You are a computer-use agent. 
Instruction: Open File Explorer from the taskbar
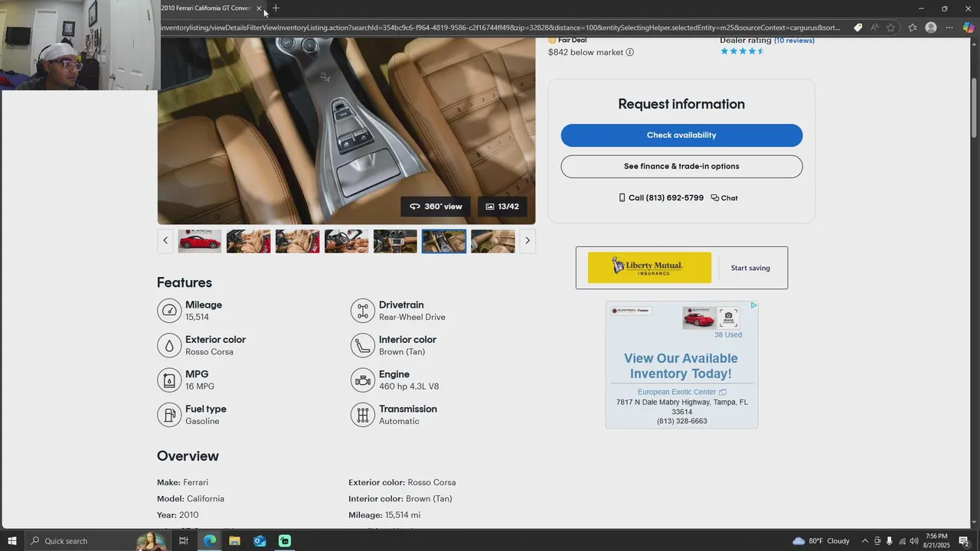(234, 541)
